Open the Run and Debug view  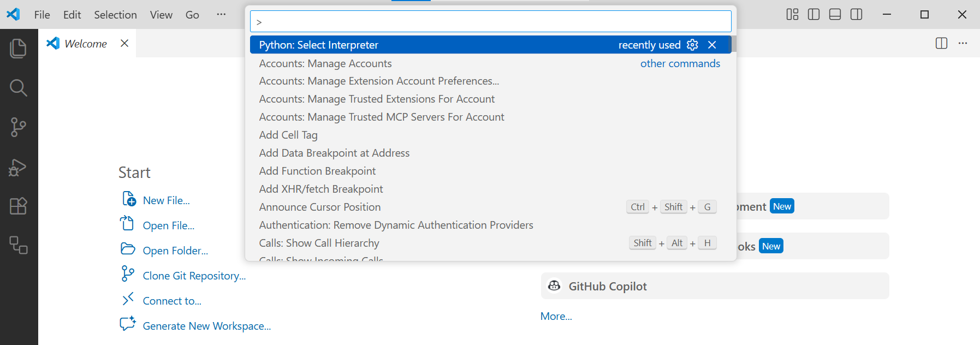point(19,167)
